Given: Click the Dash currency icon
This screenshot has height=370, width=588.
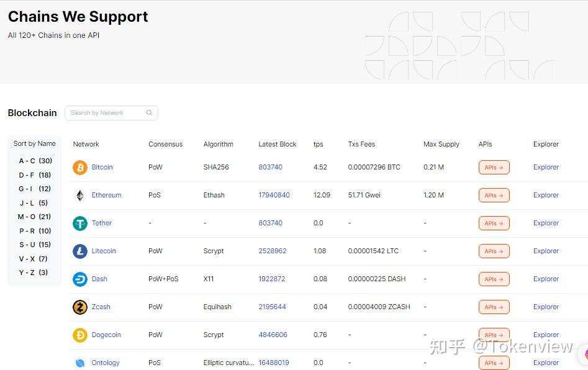Looking at the screenshot, I should tap(79, 279).
